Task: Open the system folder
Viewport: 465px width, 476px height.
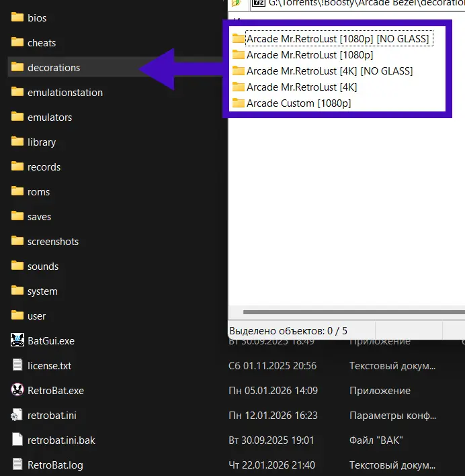Action: tap(42, 291)
